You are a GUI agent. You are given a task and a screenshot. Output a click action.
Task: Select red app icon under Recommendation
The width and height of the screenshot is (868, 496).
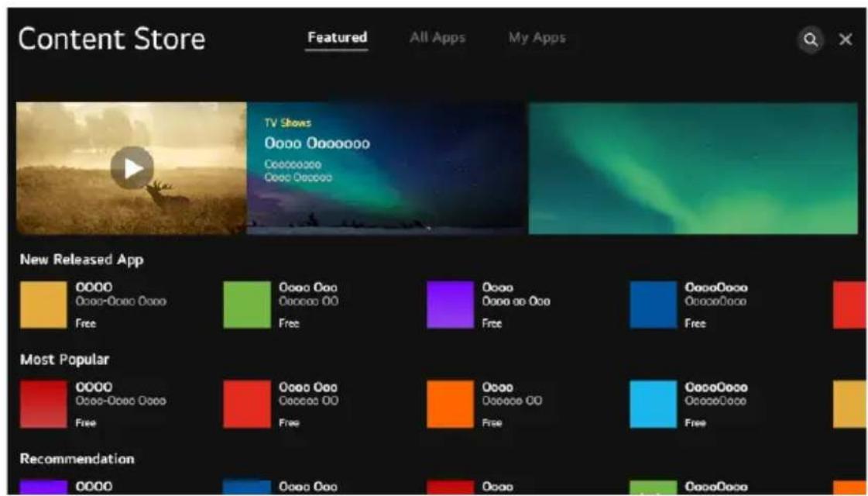tap(450, 487)
